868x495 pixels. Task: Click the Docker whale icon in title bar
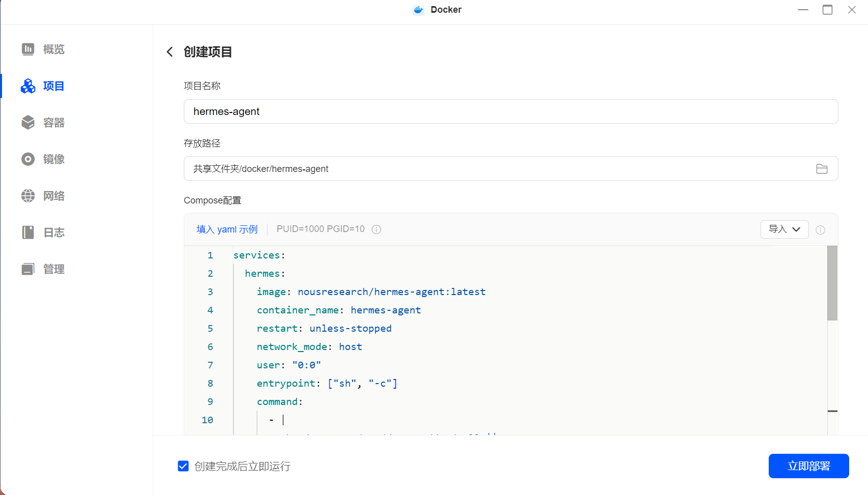point(418,10)
